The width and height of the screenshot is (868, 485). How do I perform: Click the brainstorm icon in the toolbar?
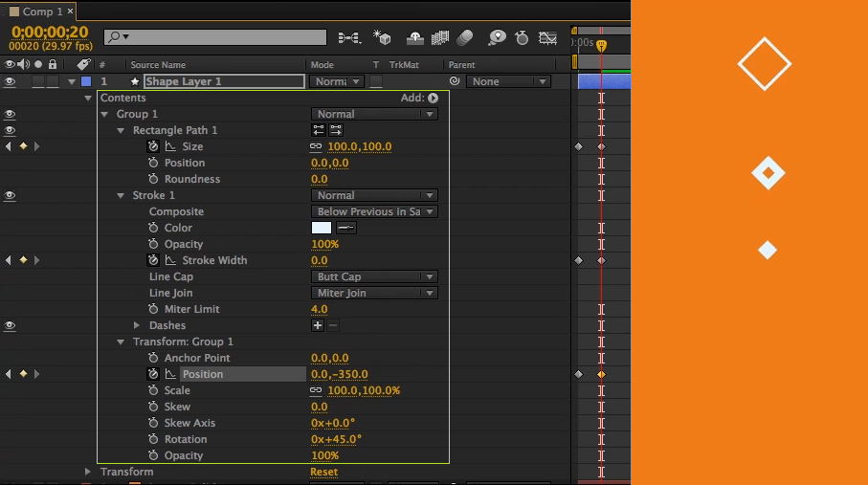(x=497, y=37)
